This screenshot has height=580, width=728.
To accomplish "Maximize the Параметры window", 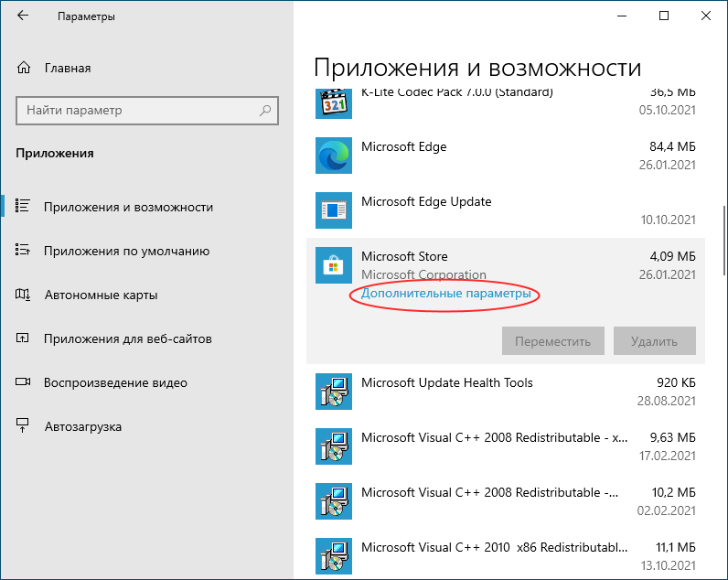I will tap(664, 16).
